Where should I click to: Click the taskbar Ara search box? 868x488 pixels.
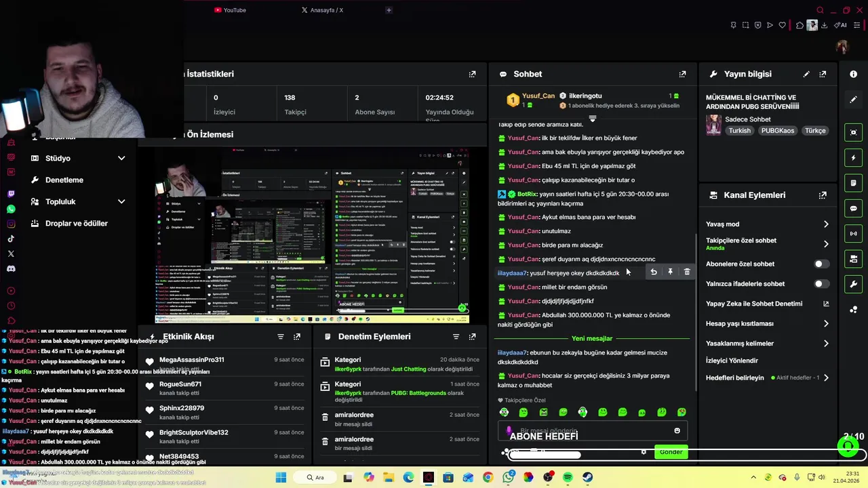[315, 477]
